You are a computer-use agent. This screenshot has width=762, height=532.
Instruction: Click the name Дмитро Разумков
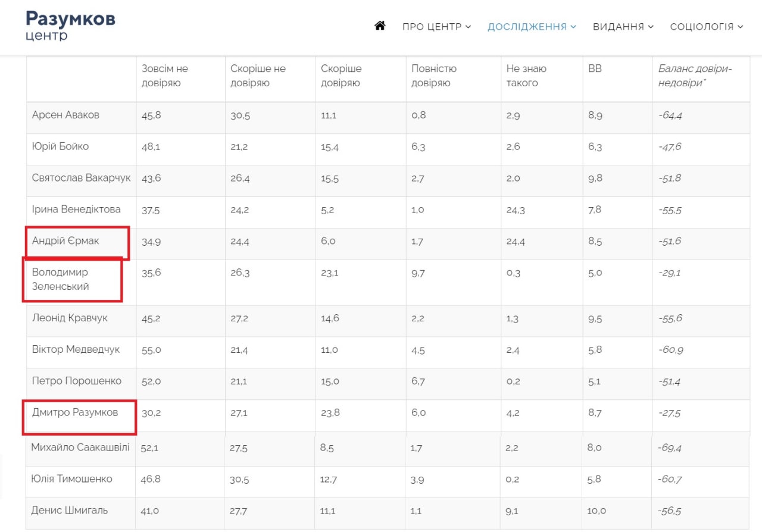(75, 412)
